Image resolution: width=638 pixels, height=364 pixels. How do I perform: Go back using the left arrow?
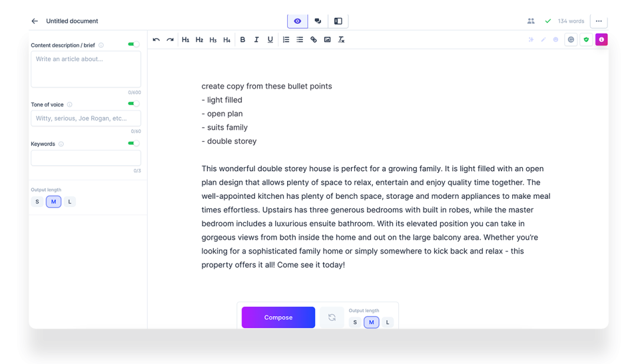[x=35, y=21]
